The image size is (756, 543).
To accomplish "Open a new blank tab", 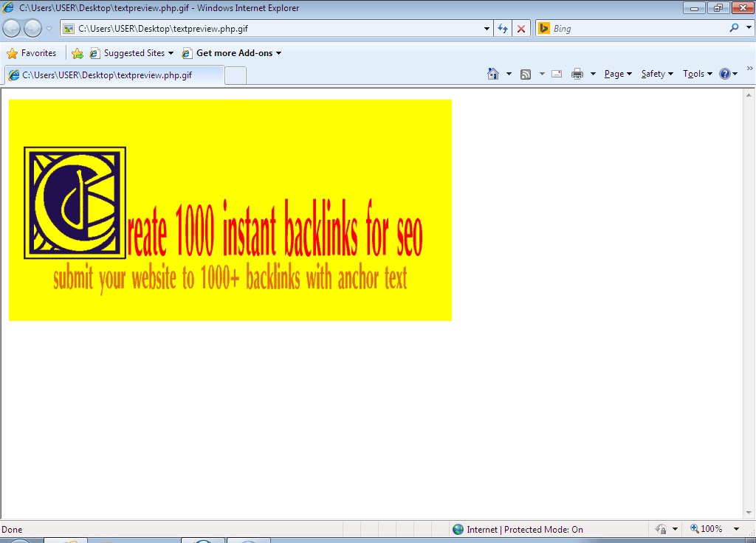I will (236, 76).
